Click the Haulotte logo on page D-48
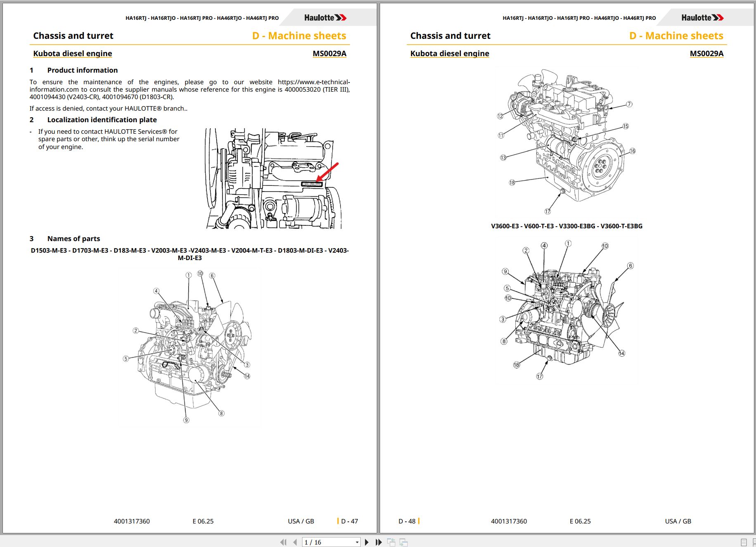The image size is (756, 547). pos(703,17)
